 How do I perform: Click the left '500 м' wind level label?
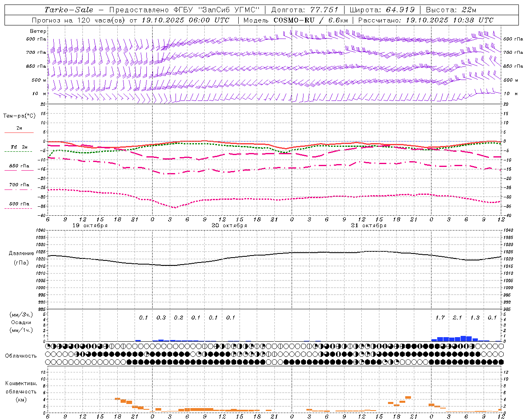[x=39, y=80]
